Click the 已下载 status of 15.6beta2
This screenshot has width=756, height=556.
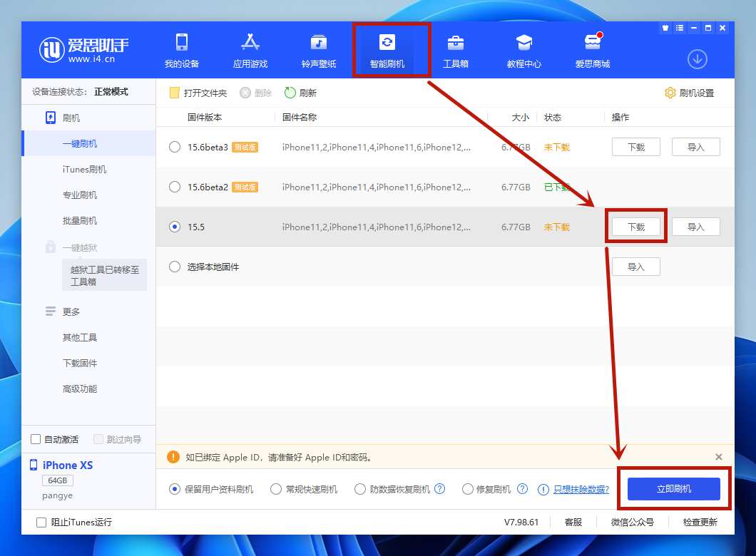(557, 187)
